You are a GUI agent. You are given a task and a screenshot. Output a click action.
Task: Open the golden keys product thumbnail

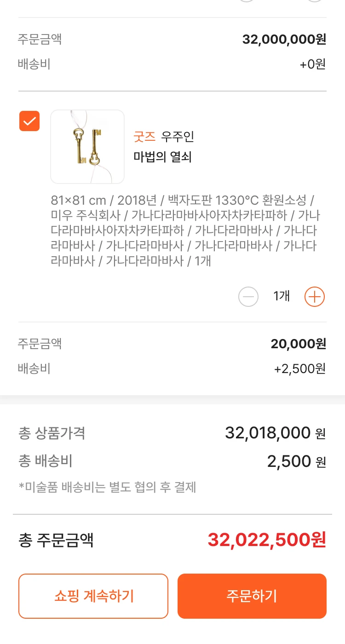tap(87, 147)
